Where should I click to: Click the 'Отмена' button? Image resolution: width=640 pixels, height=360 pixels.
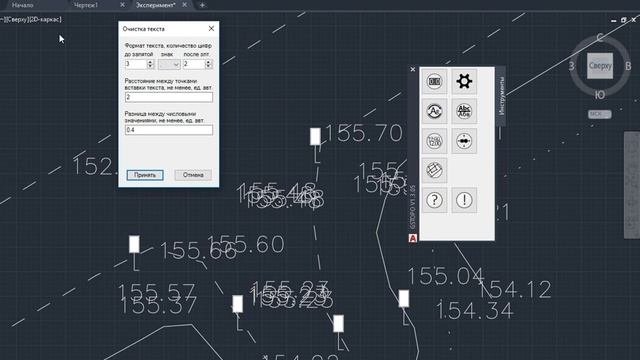193,175
